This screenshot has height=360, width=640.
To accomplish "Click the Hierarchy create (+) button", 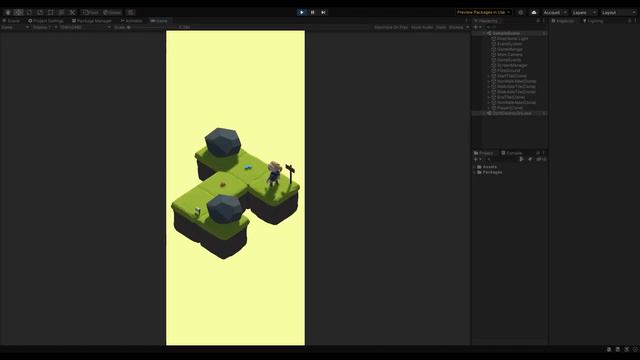I will 477,27.
